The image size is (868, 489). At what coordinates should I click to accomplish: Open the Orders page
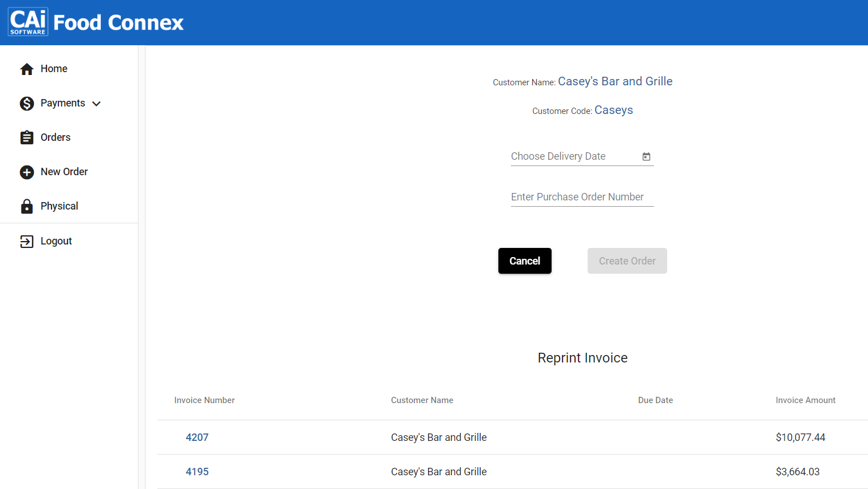[x=56, y=137]
